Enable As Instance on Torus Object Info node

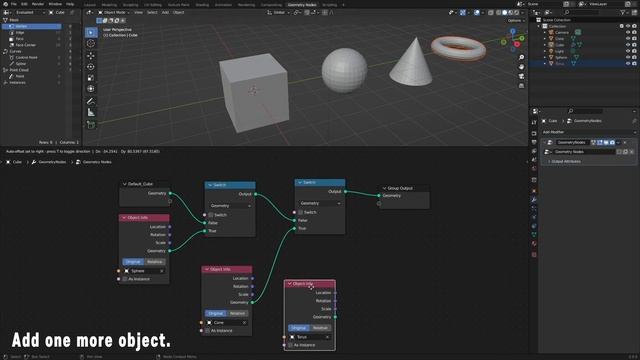291,345
